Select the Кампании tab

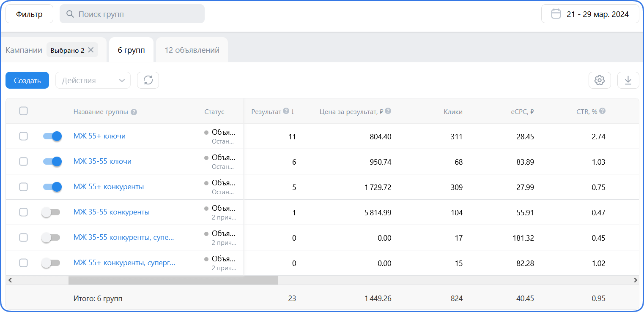coord(24,50)
